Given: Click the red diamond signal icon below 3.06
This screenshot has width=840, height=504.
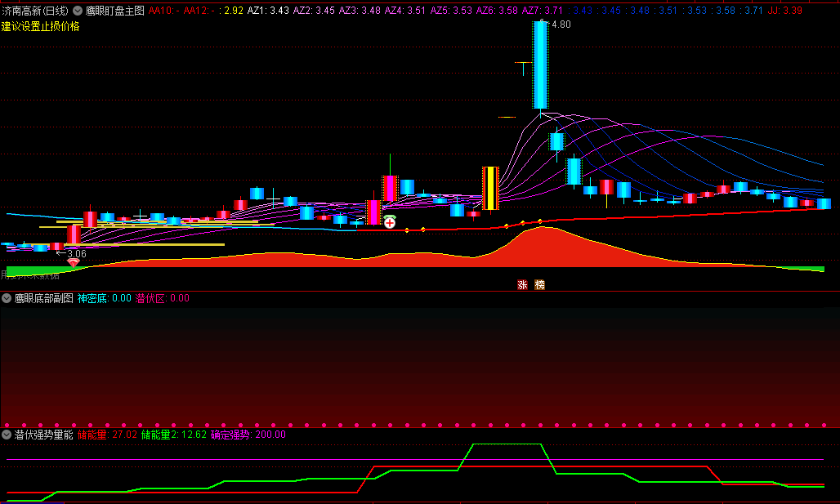Looking at the screenshot, I should 74,262.
